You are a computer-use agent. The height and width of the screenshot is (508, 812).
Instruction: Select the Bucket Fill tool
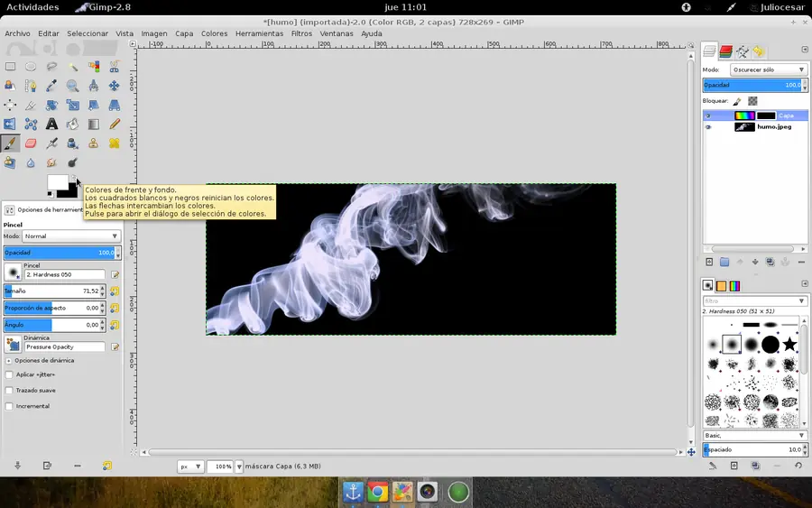[72, 125]
